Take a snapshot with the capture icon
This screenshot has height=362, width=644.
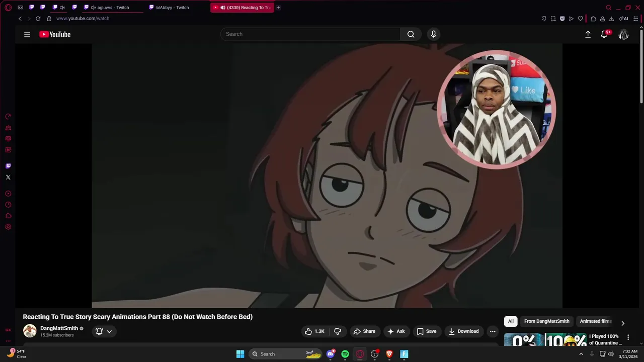[553, 19]
